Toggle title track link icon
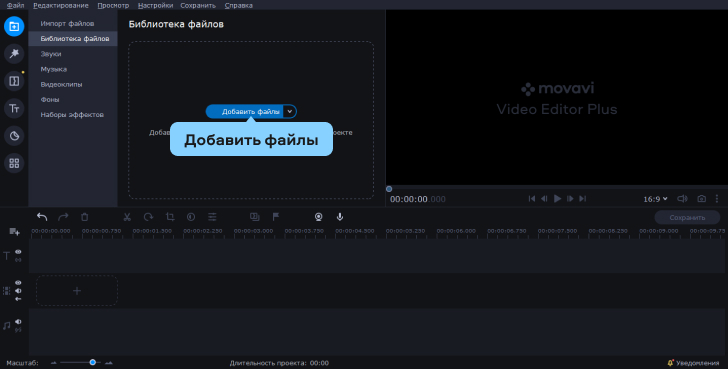 (x=18, y=260)
